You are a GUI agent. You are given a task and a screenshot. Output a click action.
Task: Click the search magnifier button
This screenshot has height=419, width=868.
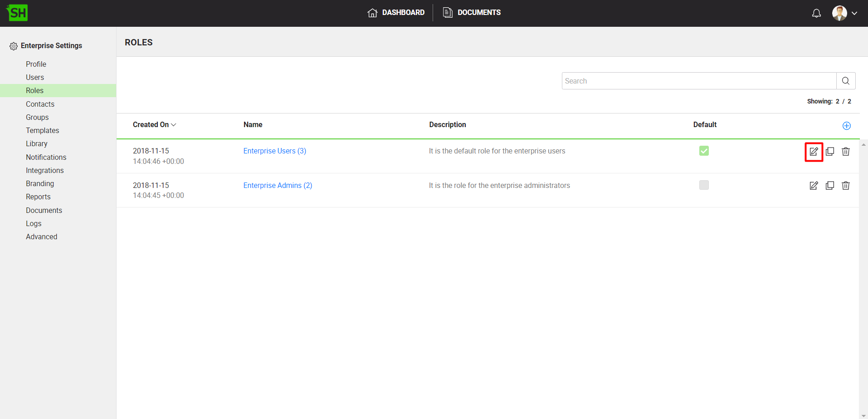(x=845, y=81)
